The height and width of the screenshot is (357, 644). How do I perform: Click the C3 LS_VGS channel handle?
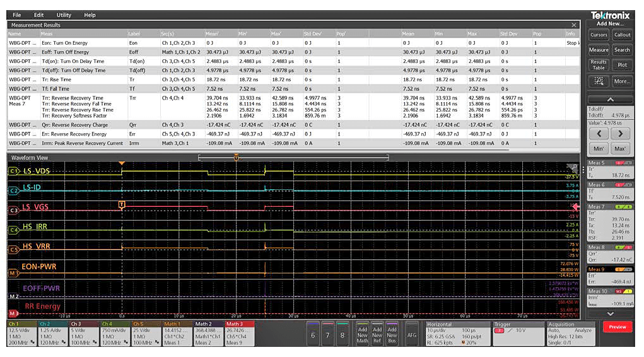pos(13,210)
